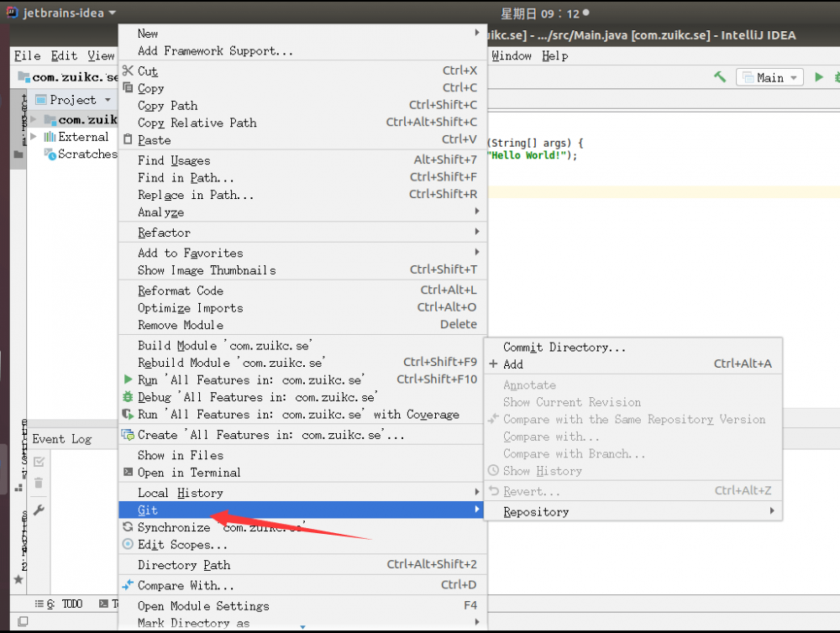Run the Main configuration with green play icon
Screen dimensions: 840x633
coord(819,76)
